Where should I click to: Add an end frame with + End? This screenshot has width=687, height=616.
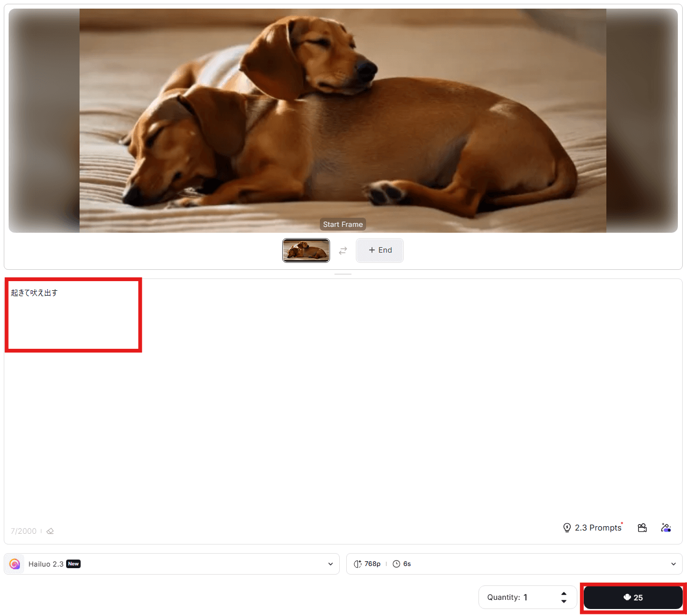(380, 250)
